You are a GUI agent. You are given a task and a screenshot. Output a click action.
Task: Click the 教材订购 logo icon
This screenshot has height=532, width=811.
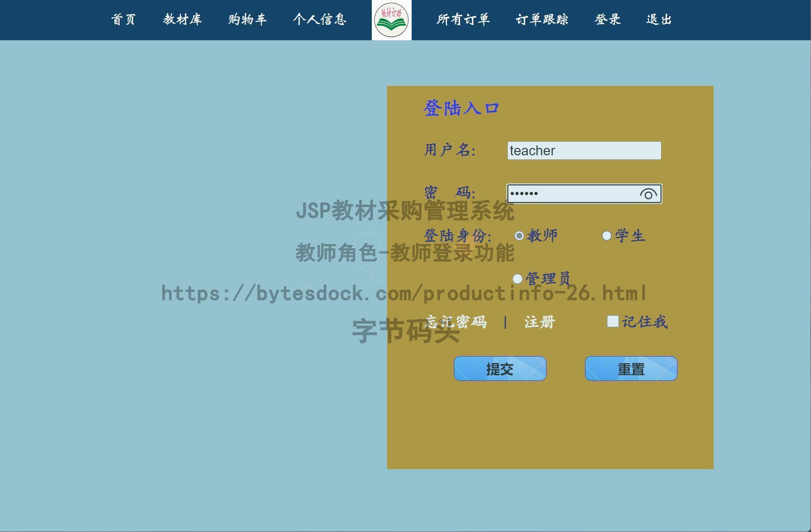391,19
